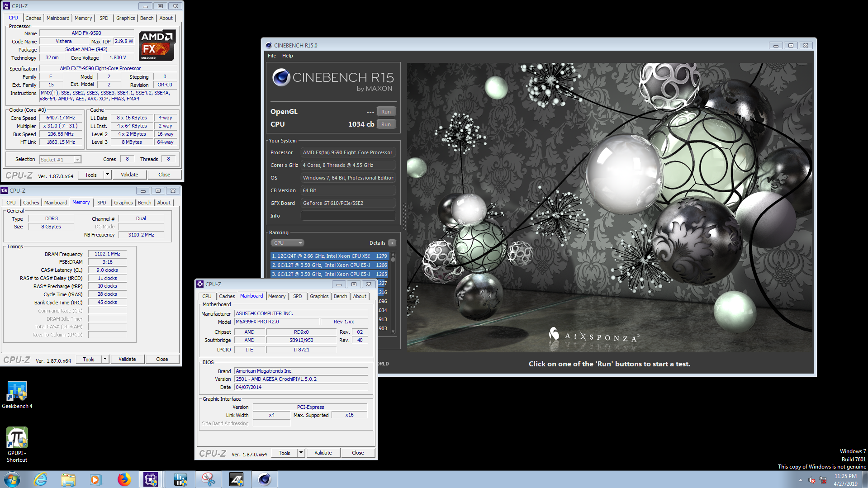Screen dimensions: 868x488
Task: Click the Memory CPU-Z window title icon
Action: coord(4,190)
